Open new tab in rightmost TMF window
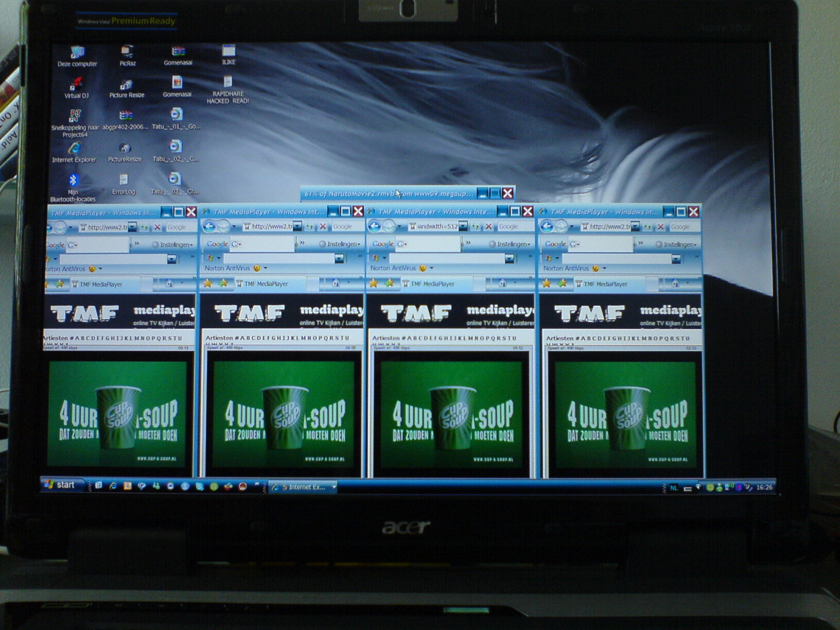This screenshot has width=840, height=630. pyautogui.click(x=652, y=284)
